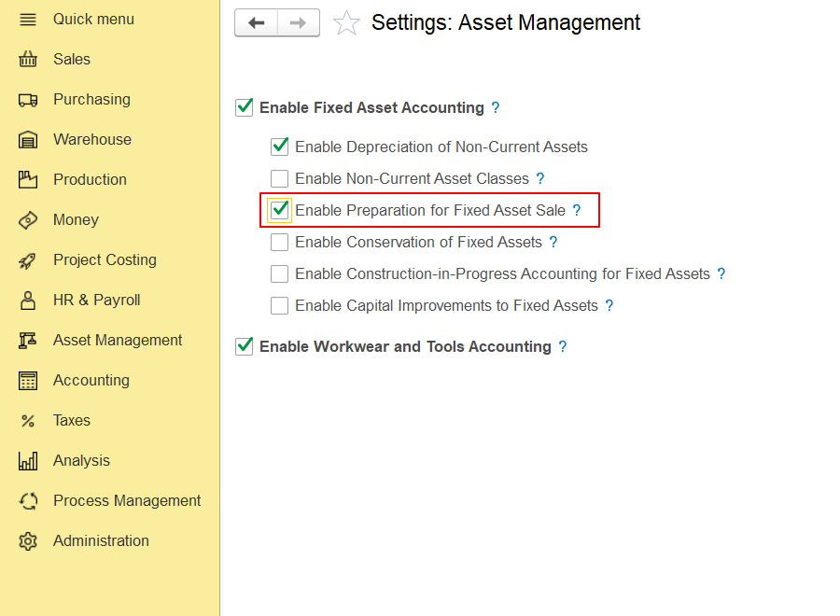
Task: Check Enable Capital Improvements to Fixed Assets
Action: pos(280,305)
